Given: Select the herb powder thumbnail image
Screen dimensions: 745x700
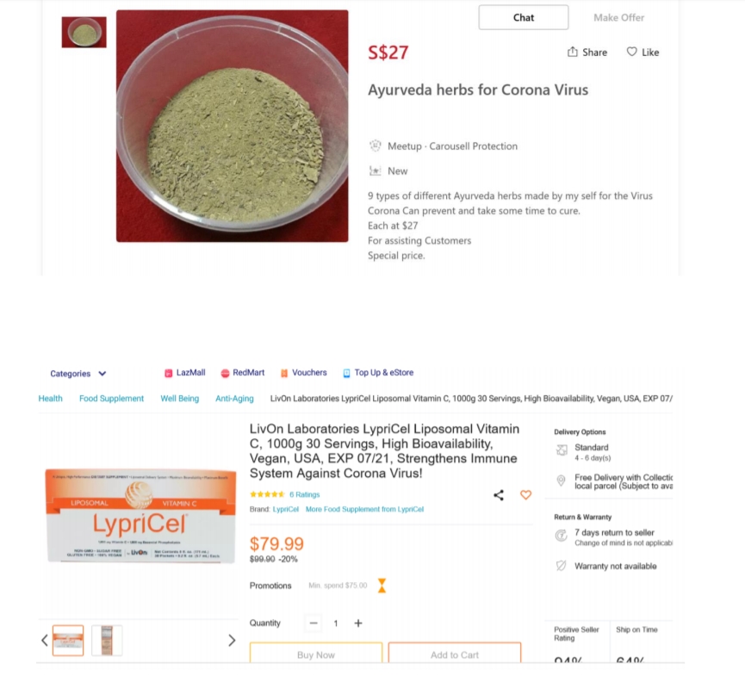Looking at the screenshot, I should (84, 33).
